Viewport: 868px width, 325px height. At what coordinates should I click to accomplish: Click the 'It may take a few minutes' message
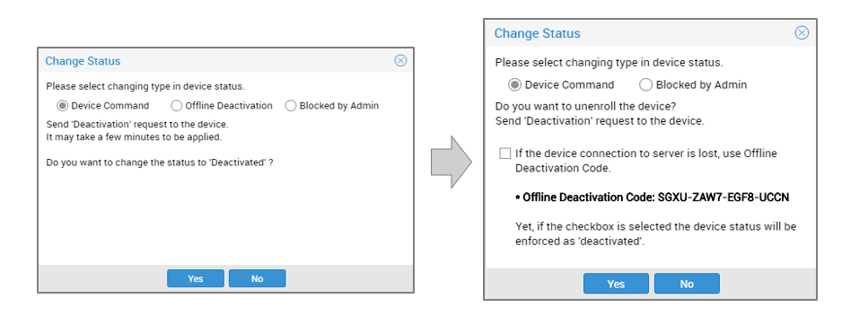[135, 136]
